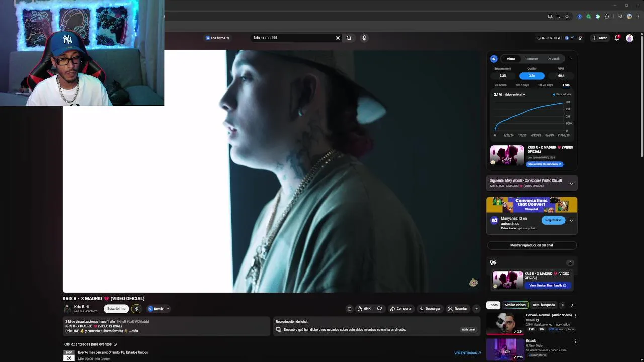Click the vidIQ toolbar icon near Crear
This screenshot has width=644, height=362.
(567, 38)
